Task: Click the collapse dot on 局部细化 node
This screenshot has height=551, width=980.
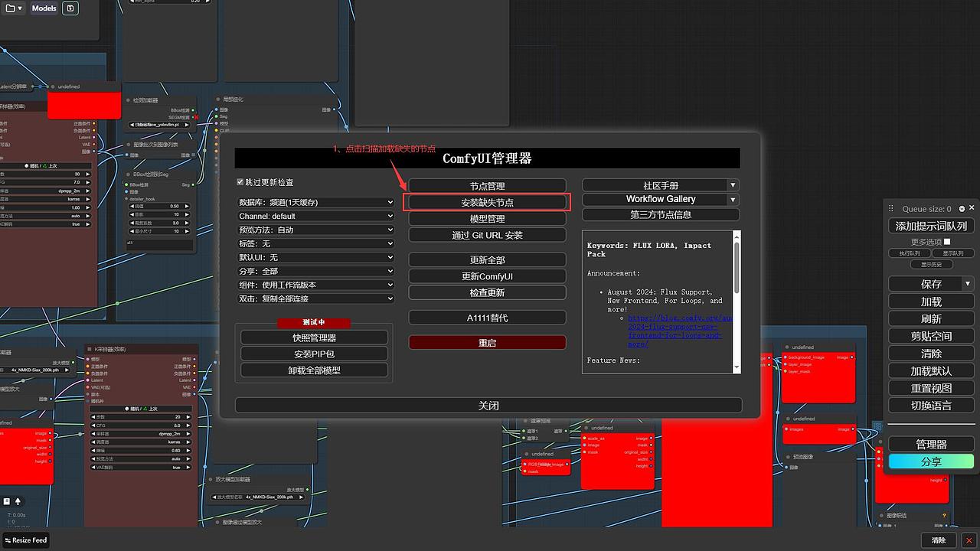Action: coord(217,99)
